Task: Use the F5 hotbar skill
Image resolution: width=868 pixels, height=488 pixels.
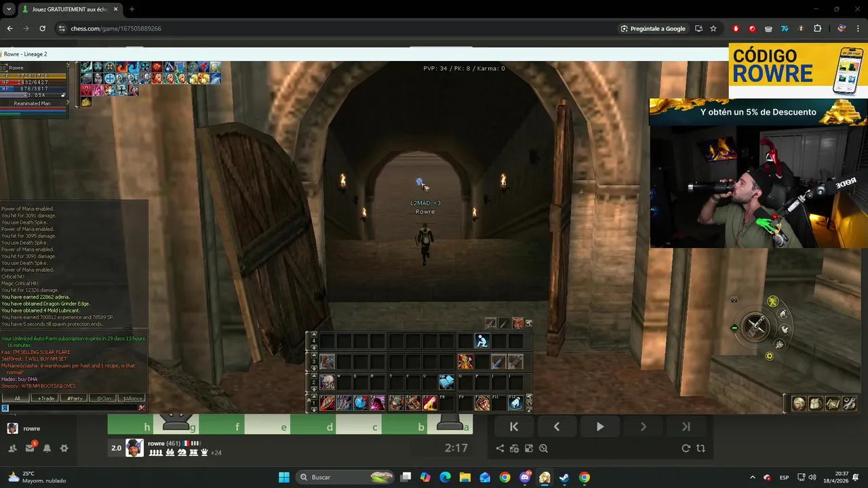Action: pyautogui.click(x=397, y=404)
